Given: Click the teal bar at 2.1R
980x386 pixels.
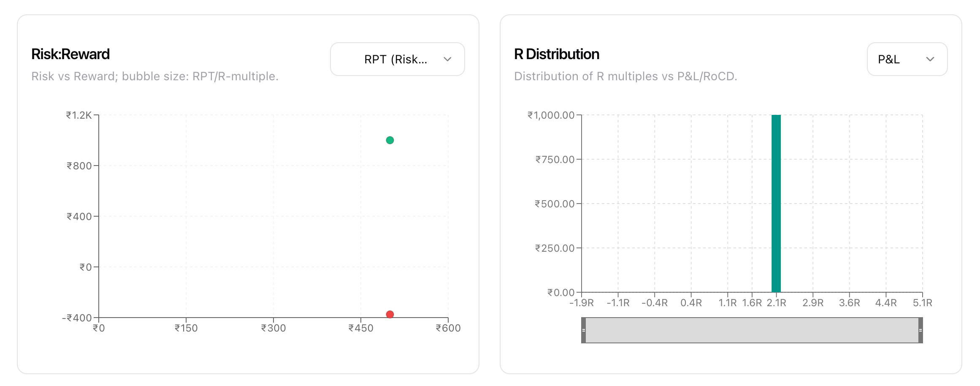Looking at the screenshot, I should (776, 204).
